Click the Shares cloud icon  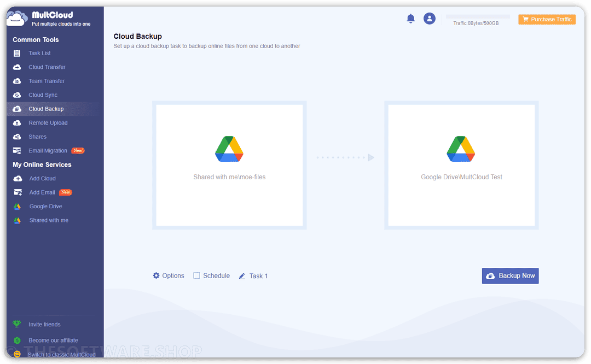[x=17, y=137]
